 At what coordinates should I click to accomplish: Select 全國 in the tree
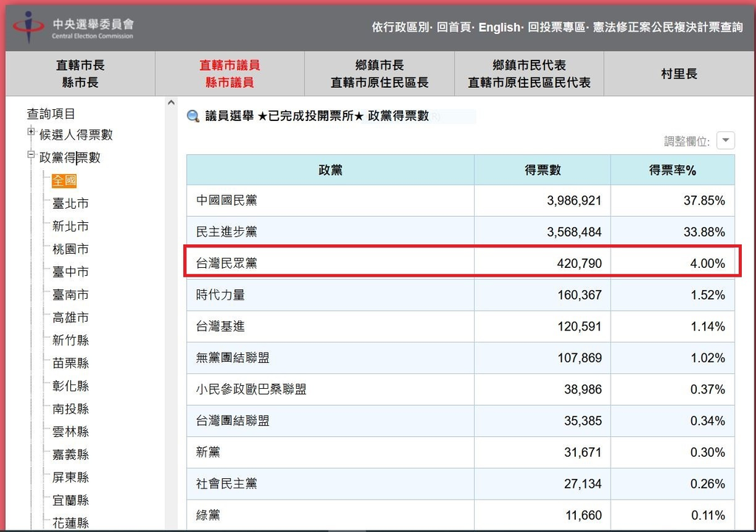point(64,181)
